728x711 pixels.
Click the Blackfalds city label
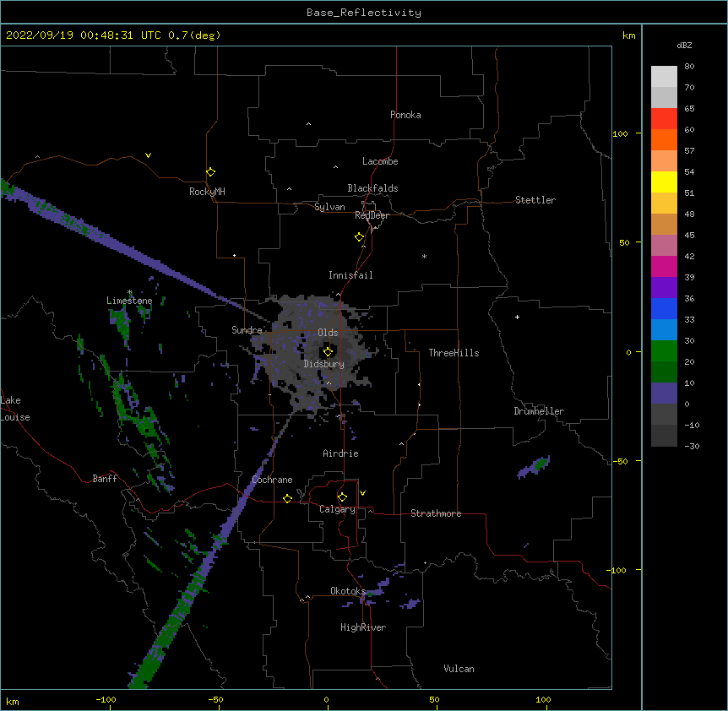click(372, 188)
